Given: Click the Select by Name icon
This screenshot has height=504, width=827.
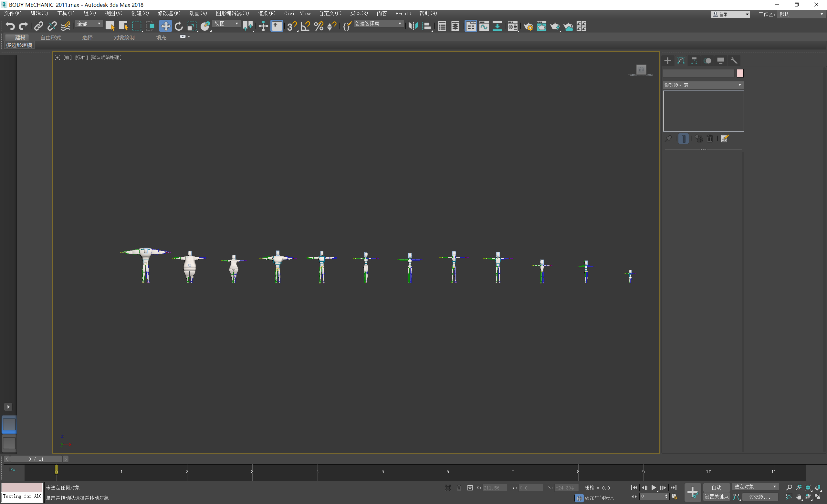Looking at the screenshot, I should 123,26.
